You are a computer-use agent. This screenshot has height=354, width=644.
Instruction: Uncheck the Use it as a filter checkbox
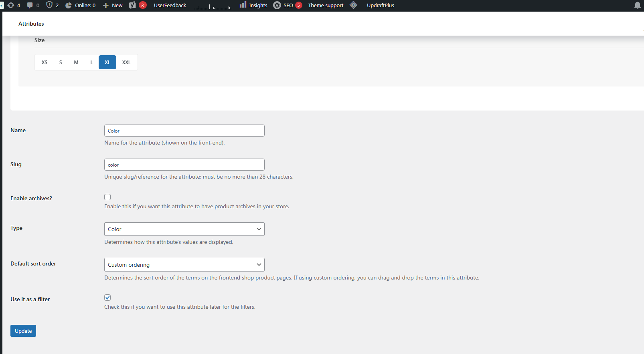(107, 298)
